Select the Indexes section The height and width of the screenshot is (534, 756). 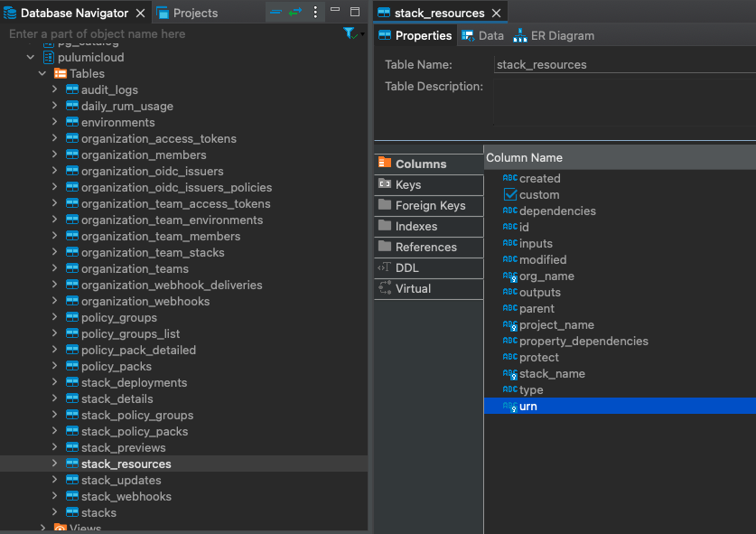click(x=429, y=226)
